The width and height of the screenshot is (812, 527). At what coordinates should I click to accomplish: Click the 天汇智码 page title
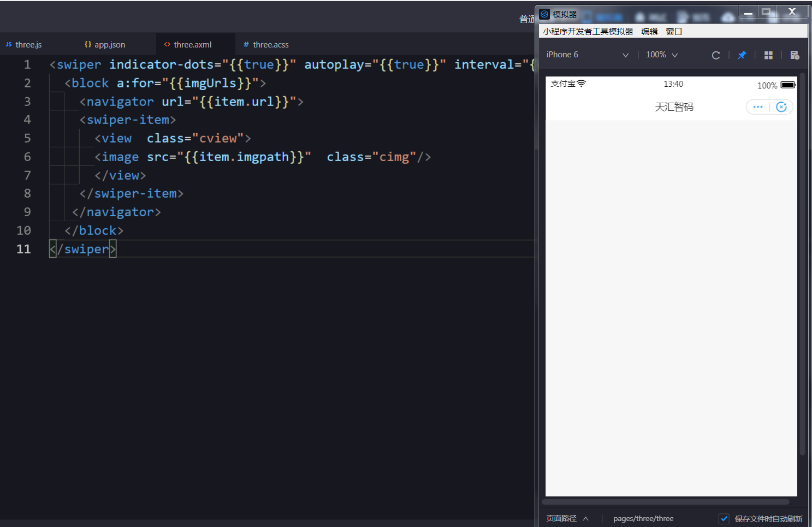click(674, 107)
